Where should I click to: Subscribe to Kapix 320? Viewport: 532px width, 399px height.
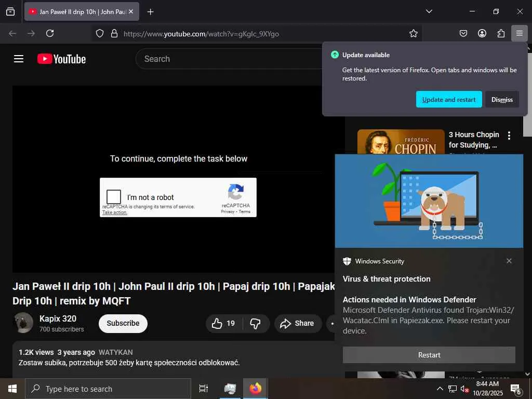click(123, 323)
